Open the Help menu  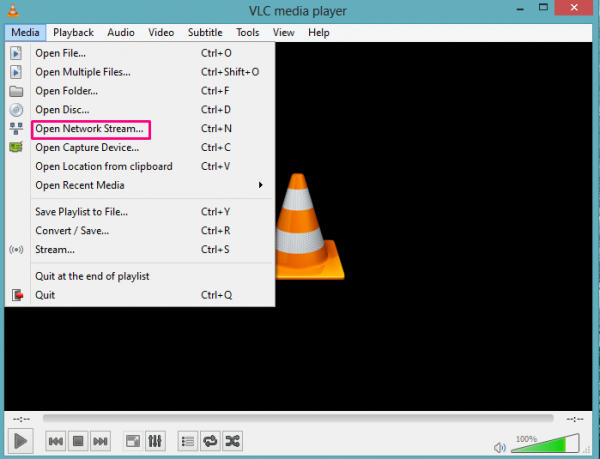(x=319, y=33)
